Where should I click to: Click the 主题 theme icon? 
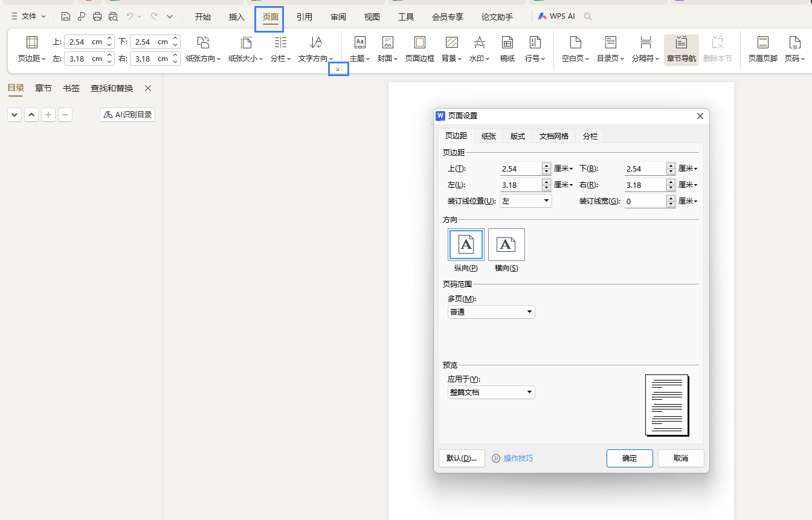(x=359, y=42)
